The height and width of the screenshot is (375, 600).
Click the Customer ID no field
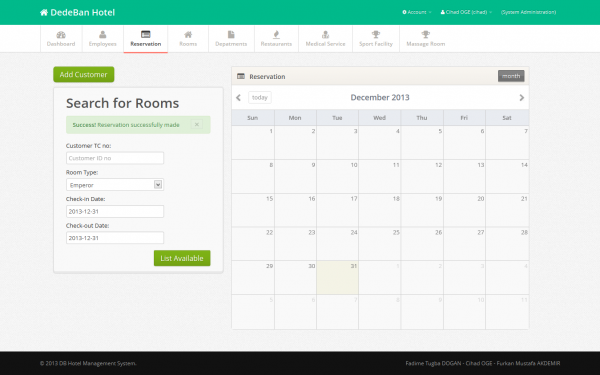[x=115, y=158]
